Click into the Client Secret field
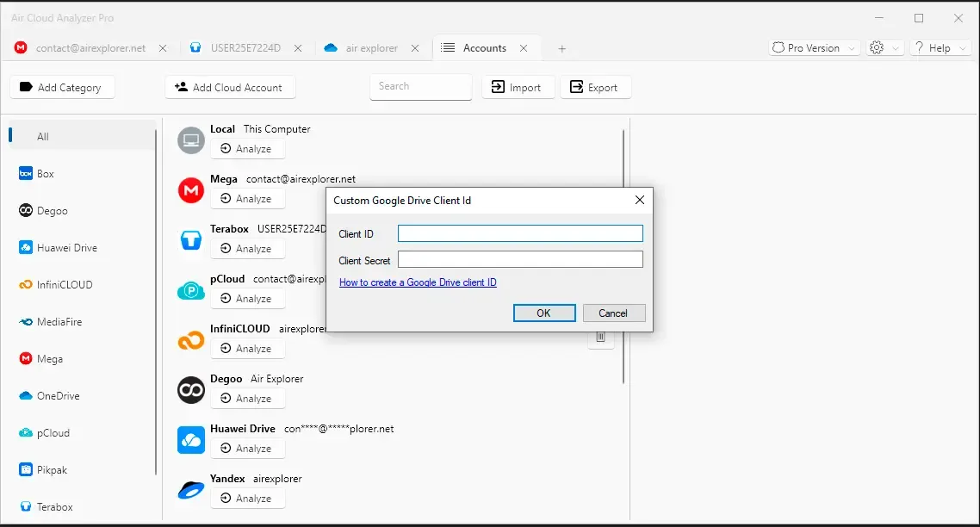Screen dimensions: 980x527 point(520,259)
